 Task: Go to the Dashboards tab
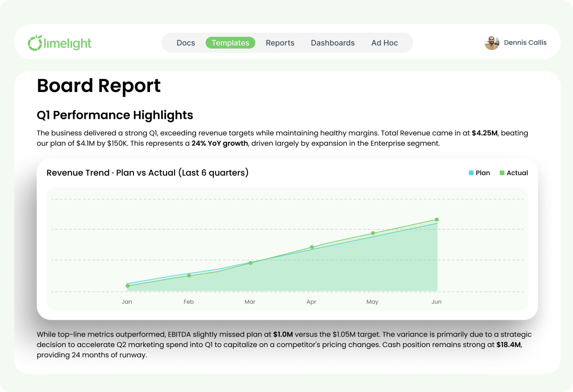coord(333,43)
